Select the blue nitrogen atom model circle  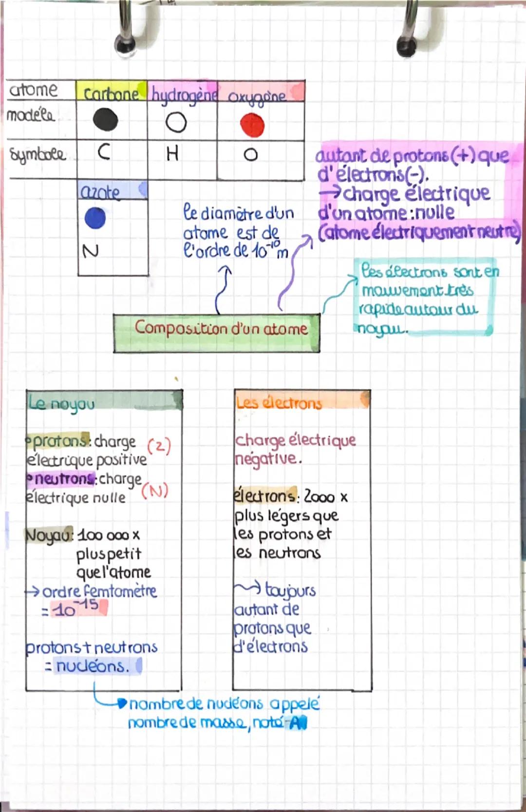tap(95, 218)
